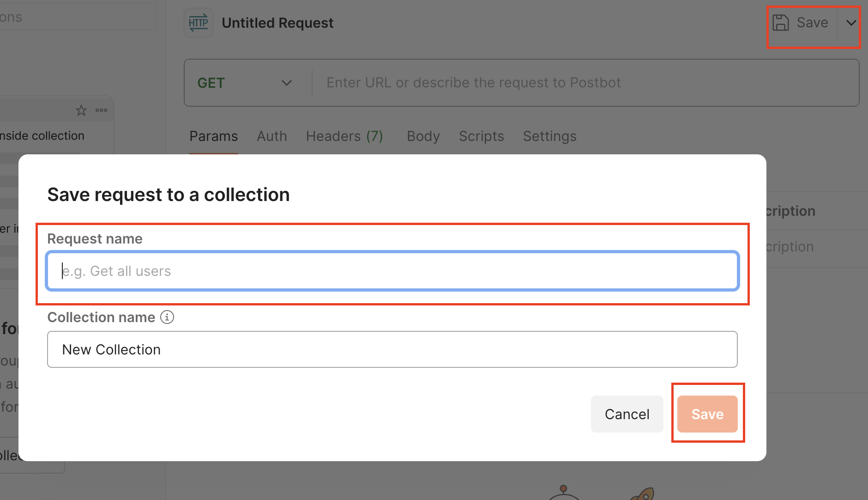Screen dimensions: 868x500
Task: Click the HTTP request type icon
Action: click(x=199, y=23)
